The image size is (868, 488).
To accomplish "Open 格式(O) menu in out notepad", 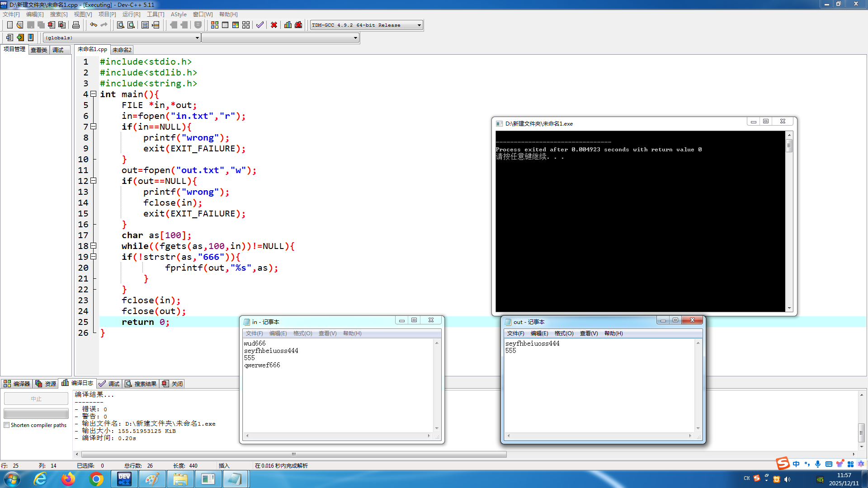I will 564,333.
